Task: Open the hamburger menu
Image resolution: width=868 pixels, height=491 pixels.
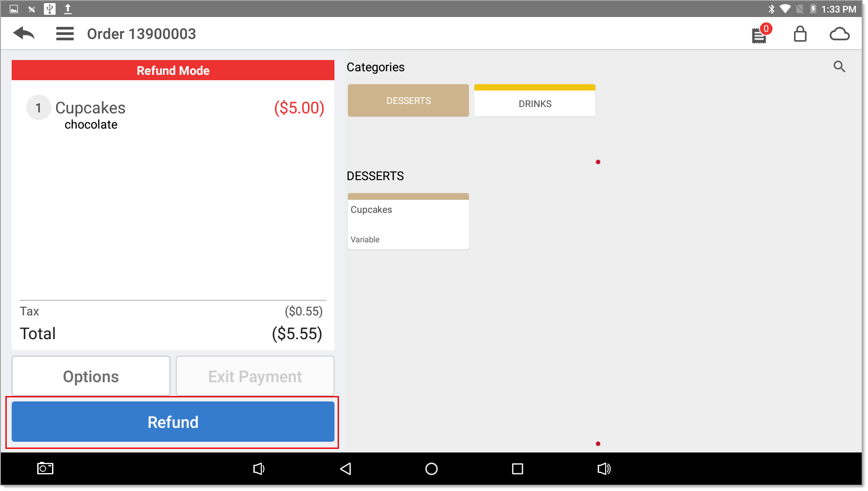Action: click(x=65, y=34)
